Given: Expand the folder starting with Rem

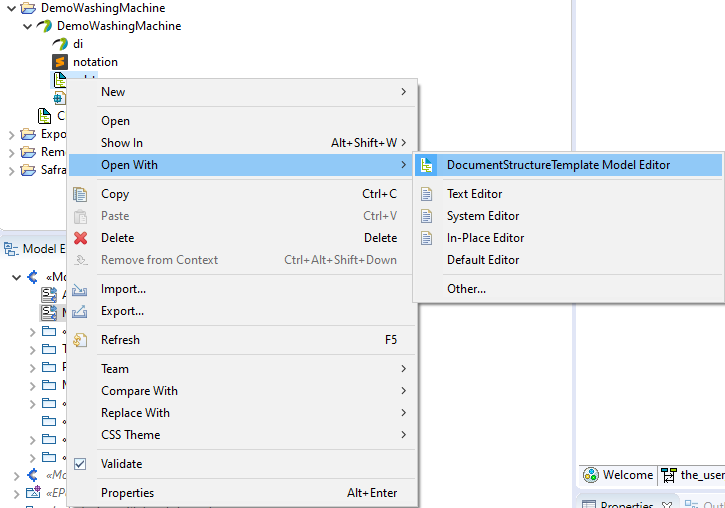Looking at the screenshot, I should pyautogui.click(x=12, y=153).
